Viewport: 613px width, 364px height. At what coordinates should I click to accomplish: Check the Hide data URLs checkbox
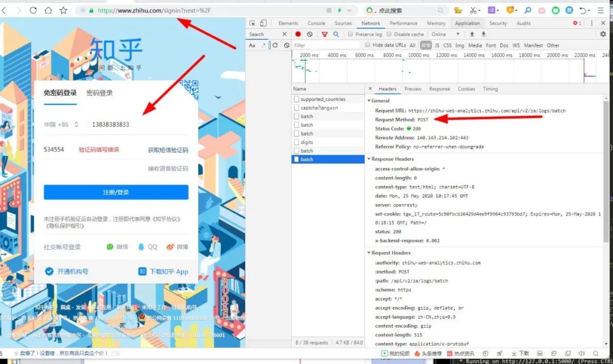pos(367,45)
